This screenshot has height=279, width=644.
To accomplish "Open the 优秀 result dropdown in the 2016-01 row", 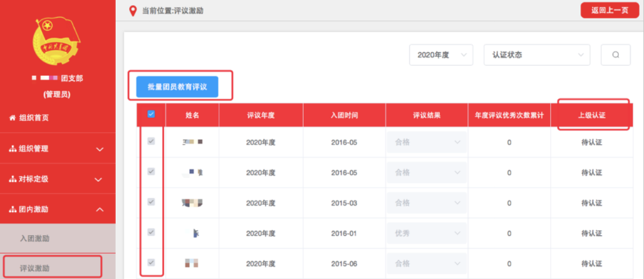I will pyautogui.click(x=427, y=233).
